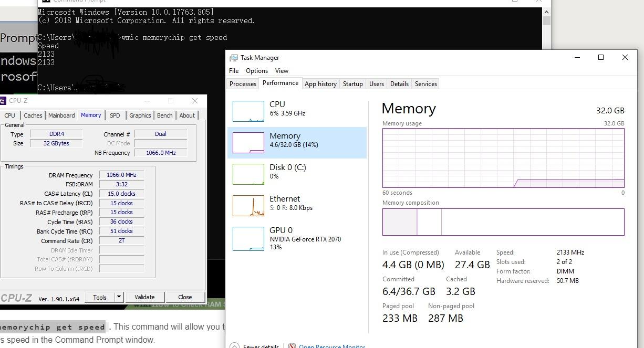Open the File menu in Task Manager

coord(234,71)
